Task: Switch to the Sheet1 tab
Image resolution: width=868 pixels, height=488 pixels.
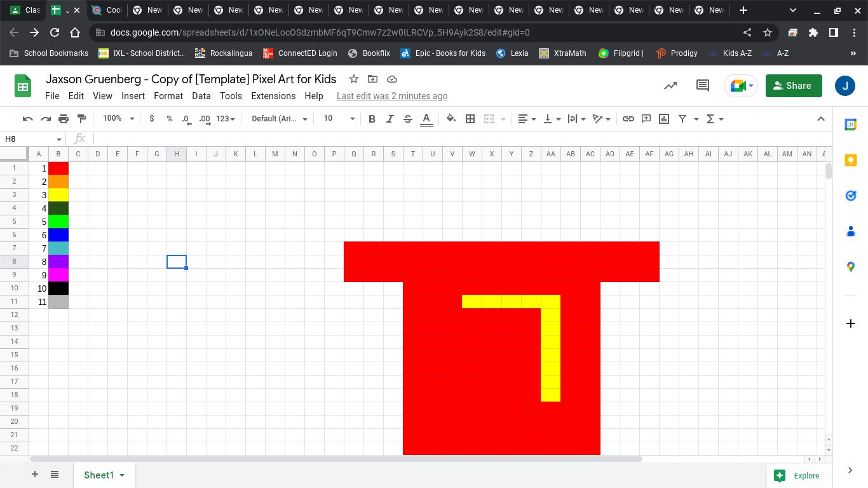Action: pyautogui.click(x=99, y=475)
